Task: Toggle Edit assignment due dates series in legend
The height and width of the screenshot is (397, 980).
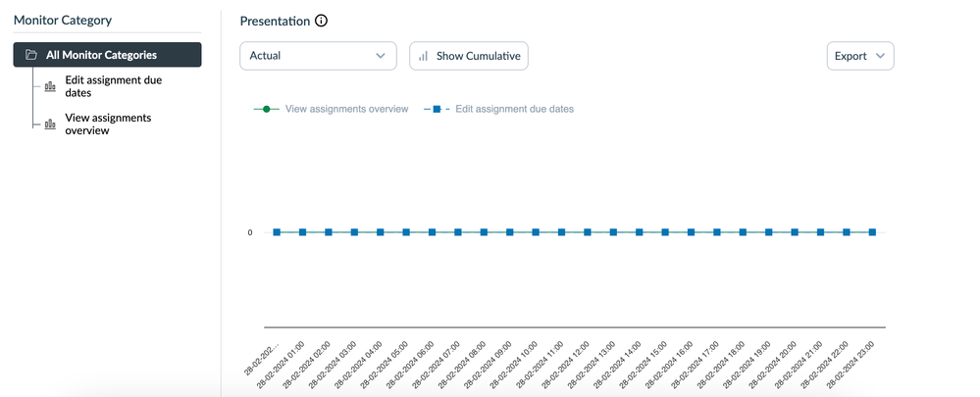Action: tap(514, 109)
